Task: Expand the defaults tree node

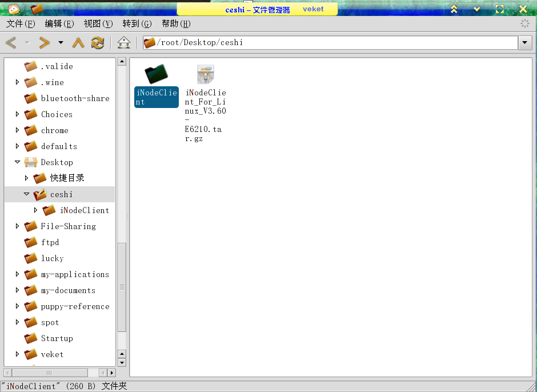Action: click(17, 146)
